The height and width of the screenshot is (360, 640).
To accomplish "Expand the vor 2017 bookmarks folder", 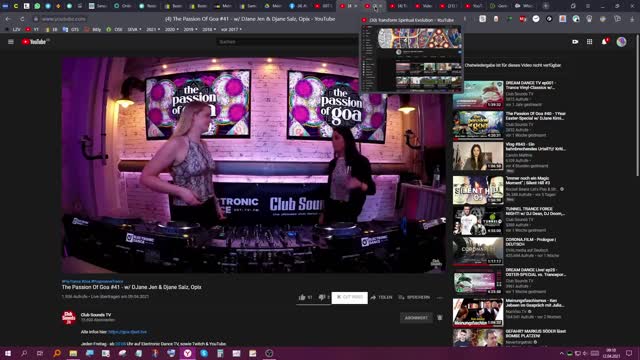I will [231, 29].
